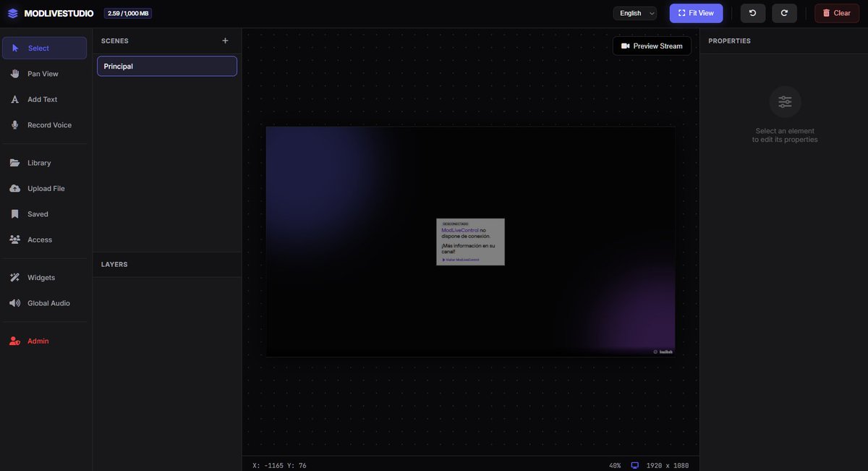868x471 pixels.
Task: Select the Principal scene
Action: click(x=167, y=66)
